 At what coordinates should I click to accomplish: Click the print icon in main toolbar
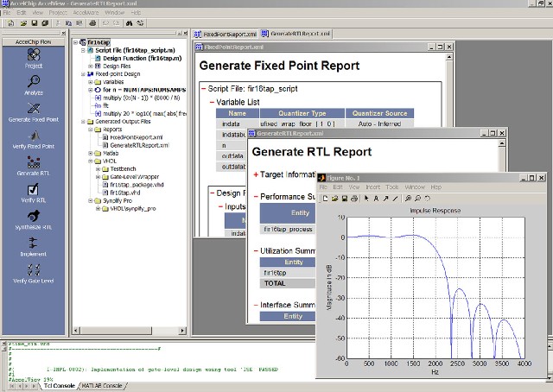(92, 23)
